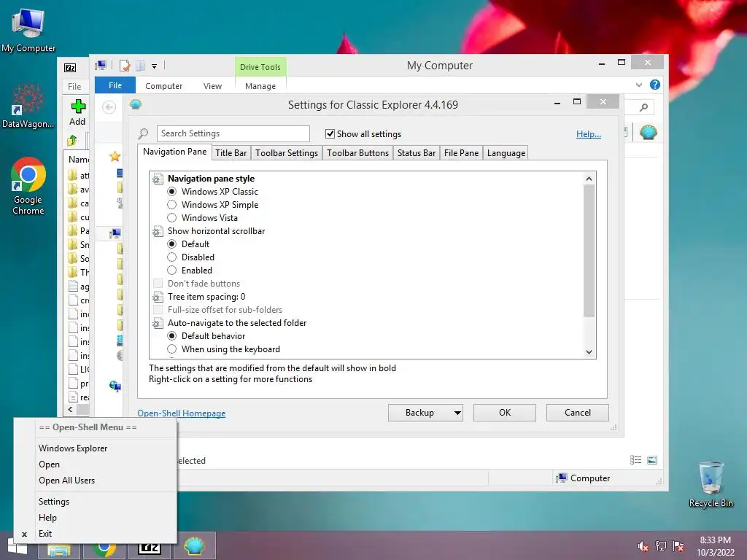Open Status Bar tab
Viewport: 747px width, 560px height.
[x=417, y=153]
